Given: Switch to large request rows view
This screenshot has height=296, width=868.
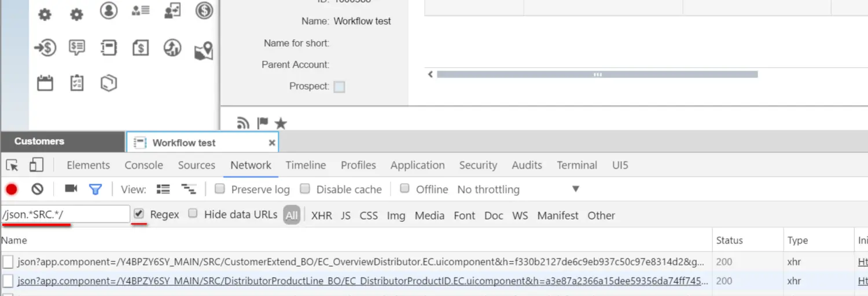Looking at the screenshot, I should 163,189.
